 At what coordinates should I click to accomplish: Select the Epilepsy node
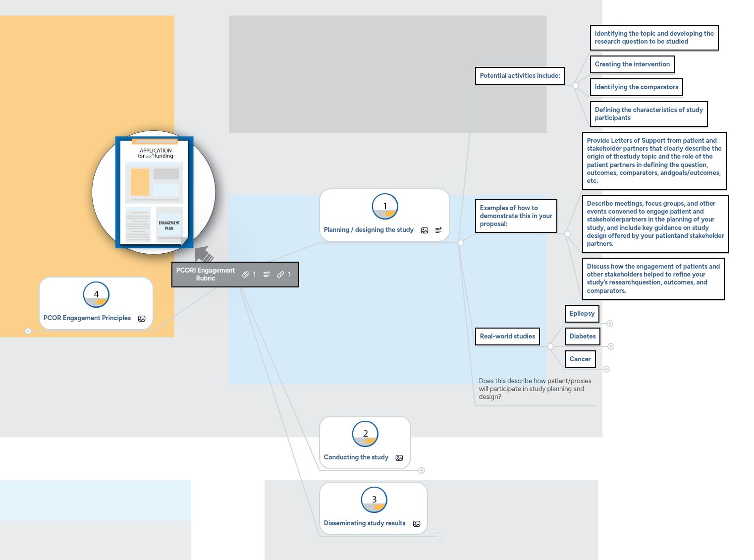click(x=582, y=314)
